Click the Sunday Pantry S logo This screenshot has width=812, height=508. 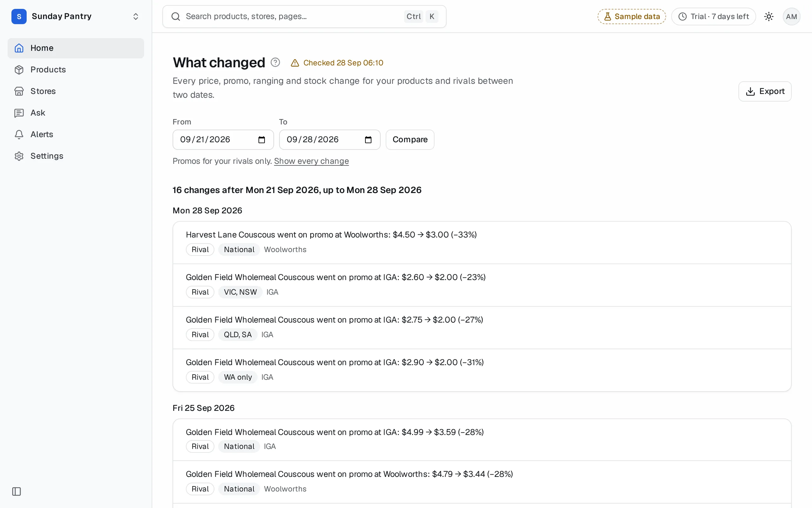click(19, 17)
